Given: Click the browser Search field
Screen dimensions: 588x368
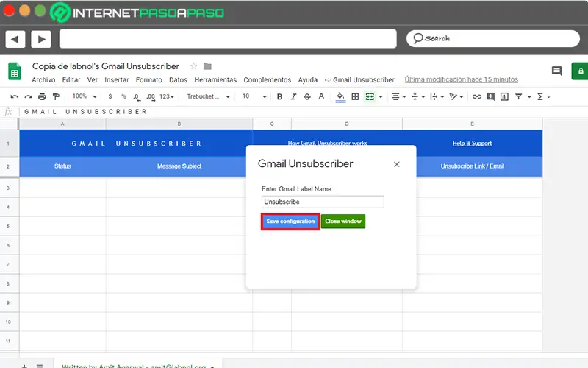Looking at the screenshot, I should pos(492,39).
